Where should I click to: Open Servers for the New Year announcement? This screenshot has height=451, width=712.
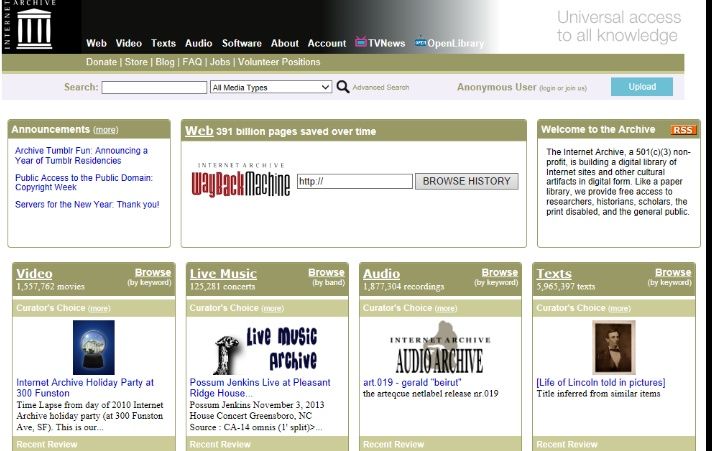tap(87, 204)
